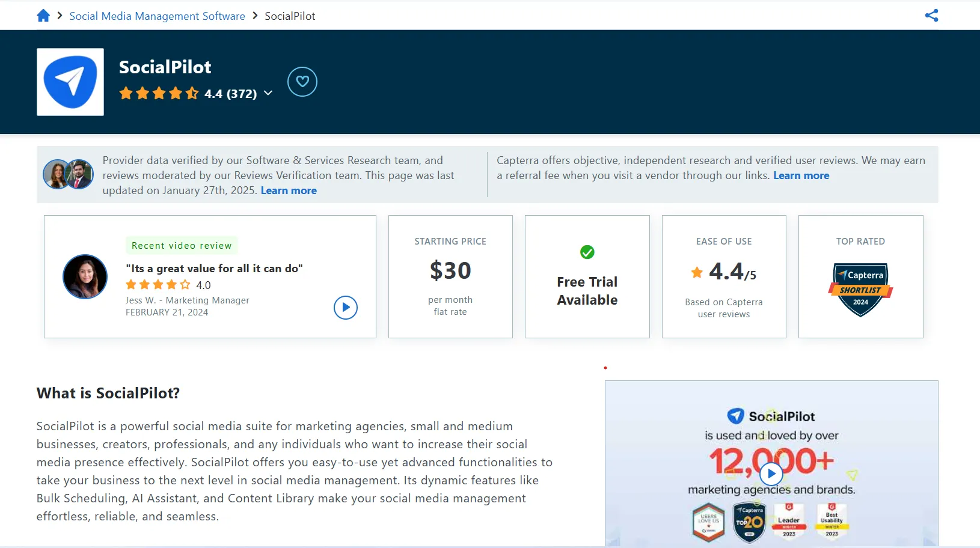This screenshot has height=548, width=980.
Task: Click the SocialPilot logo image
Action: click(70, 82)
